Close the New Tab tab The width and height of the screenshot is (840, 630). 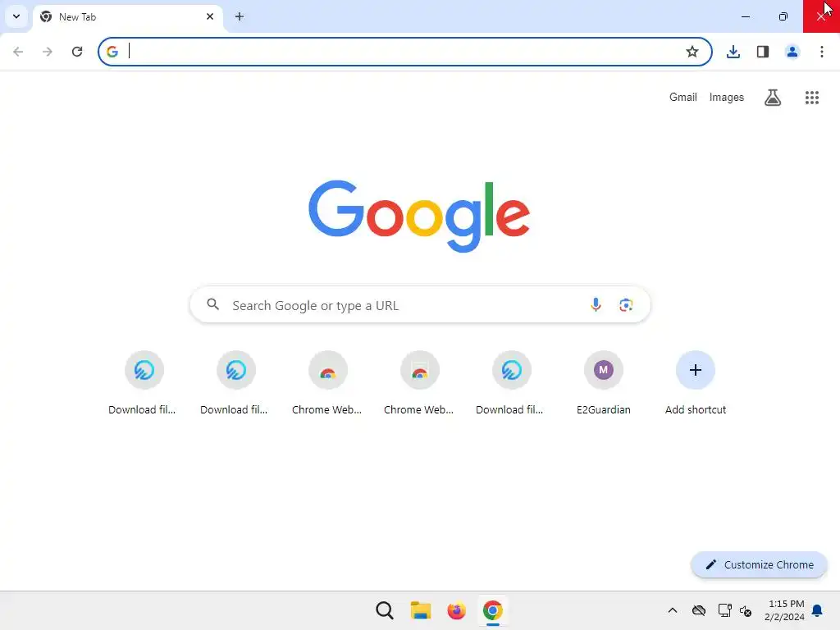tap(210, 16)
